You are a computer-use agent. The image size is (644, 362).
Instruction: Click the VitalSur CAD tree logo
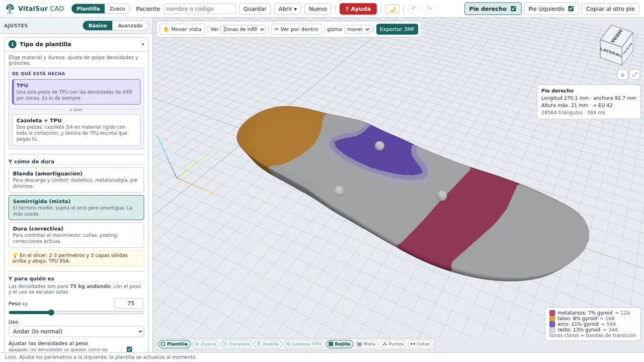click(x=10, y=9)
